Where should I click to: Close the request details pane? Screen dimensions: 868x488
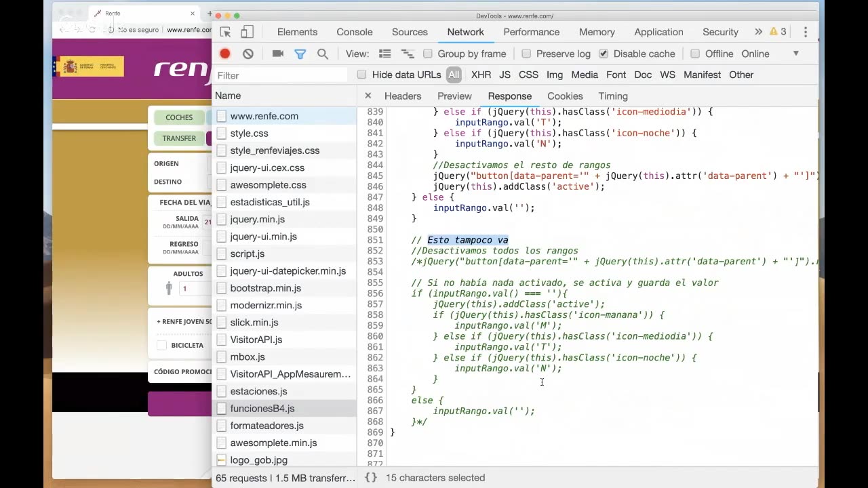pyautogui.click(x=368, y=96)
